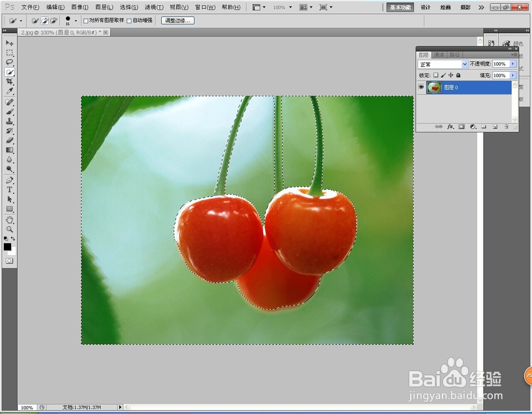
Task: Open the 图像(I) menu
Action: 80,7
